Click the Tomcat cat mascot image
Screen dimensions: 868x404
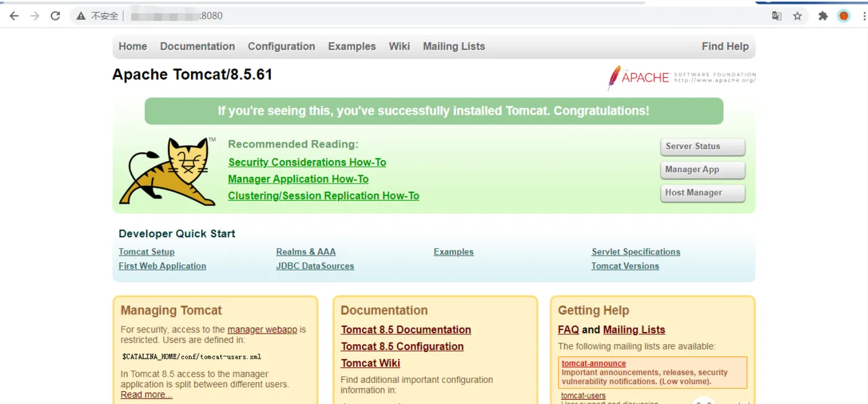pyautogui.click(x=167, y=171)
